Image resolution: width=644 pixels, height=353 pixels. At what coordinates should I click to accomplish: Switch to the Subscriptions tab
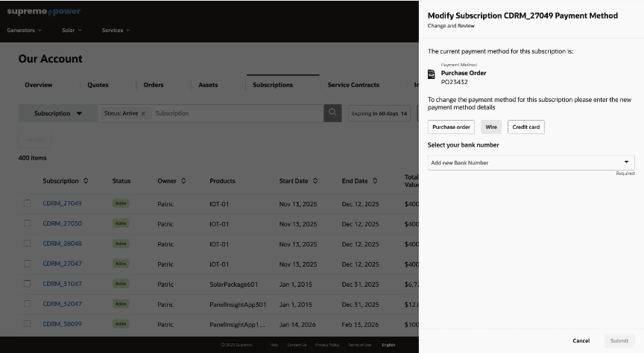pos(273,85)
